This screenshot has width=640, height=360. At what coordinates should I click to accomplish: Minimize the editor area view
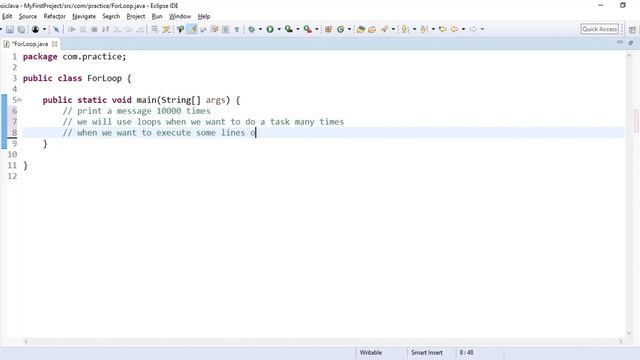click(620, 42)
